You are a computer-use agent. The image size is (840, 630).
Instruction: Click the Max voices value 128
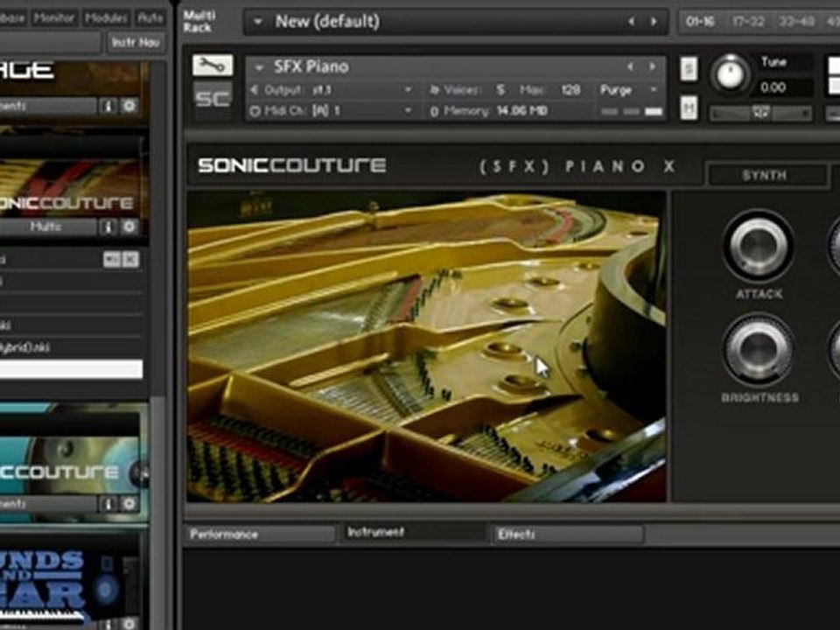click(571, 89)
